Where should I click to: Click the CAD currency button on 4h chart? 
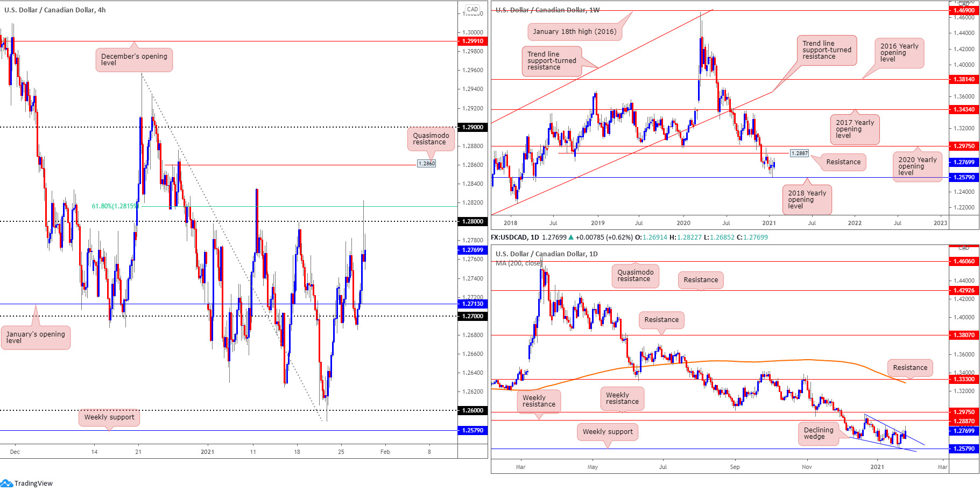(x=473, y=9)
